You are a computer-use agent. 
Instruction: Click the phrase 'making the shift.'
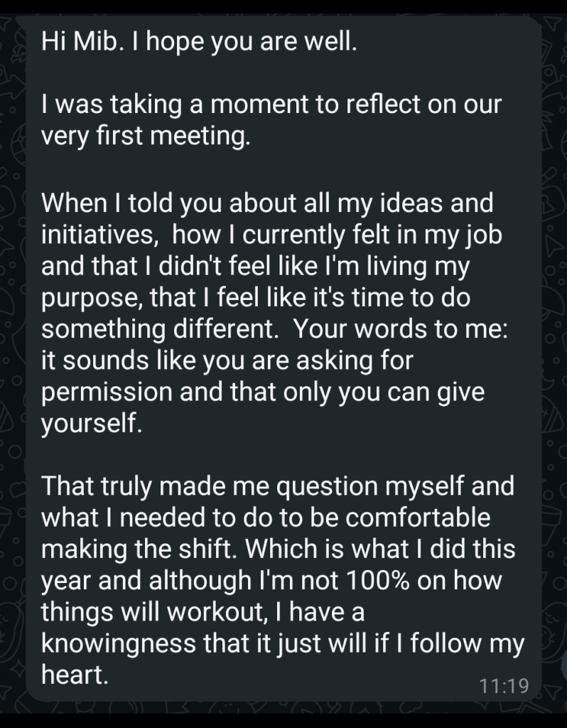139,549
